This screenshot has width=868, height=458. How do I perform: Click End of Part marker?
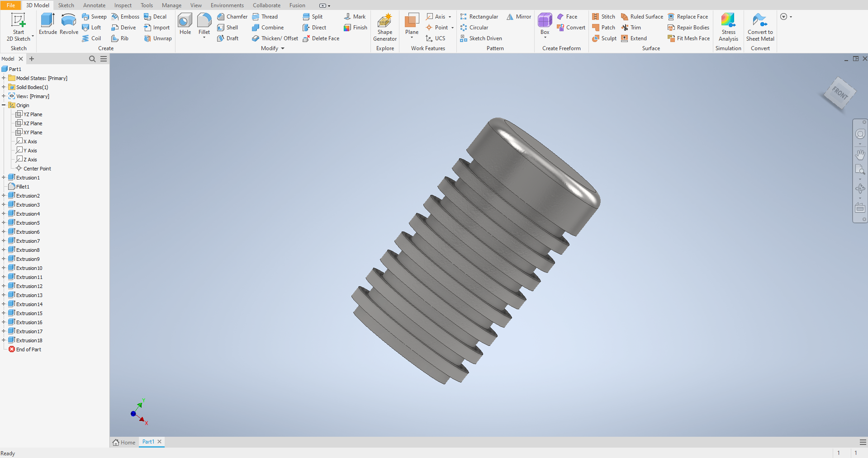(25, 349)
